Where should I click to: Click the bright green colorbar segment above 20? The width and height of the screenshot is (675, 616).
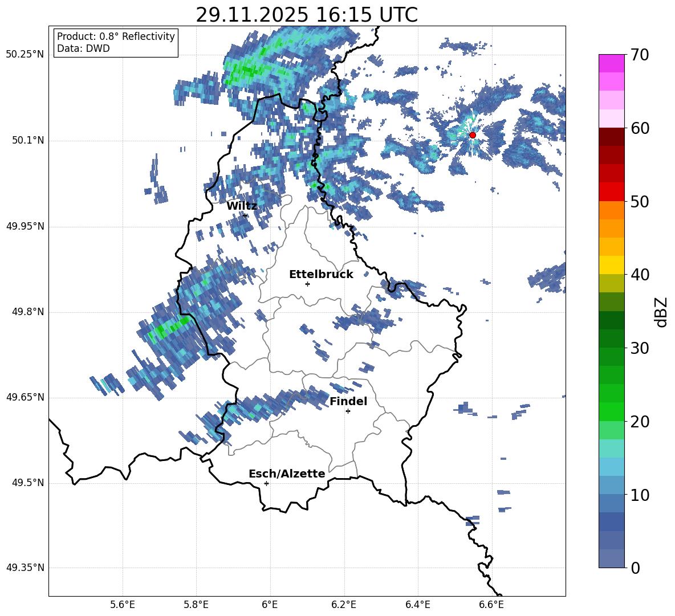(x=612, y=411)
